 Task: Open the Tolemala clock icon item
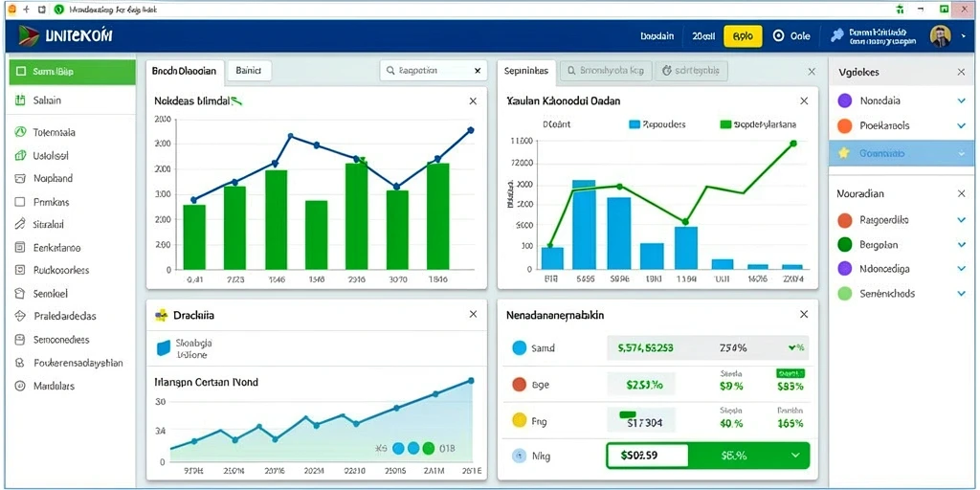[20, 132]
